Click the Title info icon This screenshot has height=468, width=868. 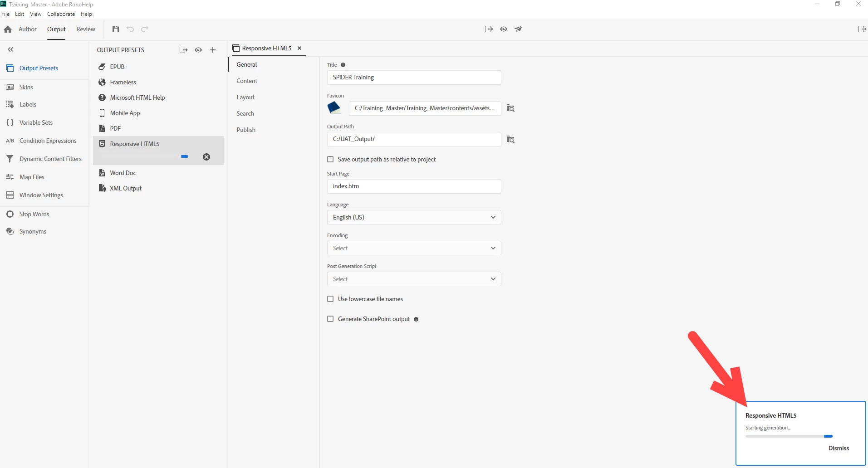tap(343, 65)
